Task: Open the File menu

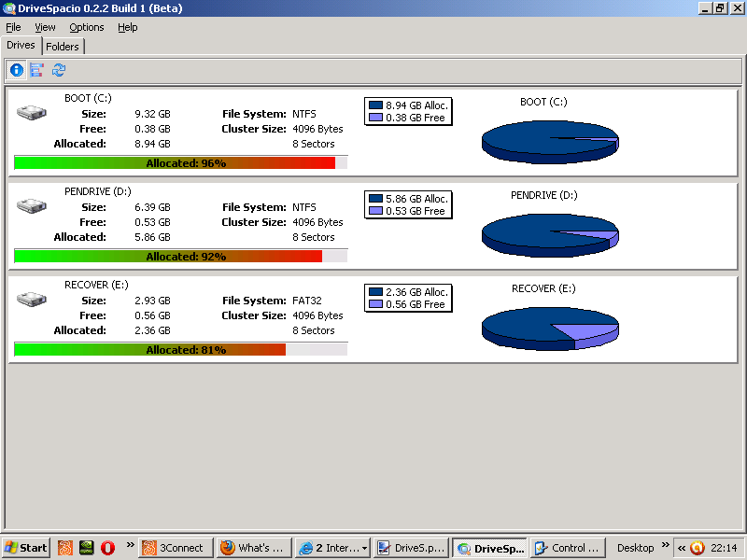Action: [13, 28]
